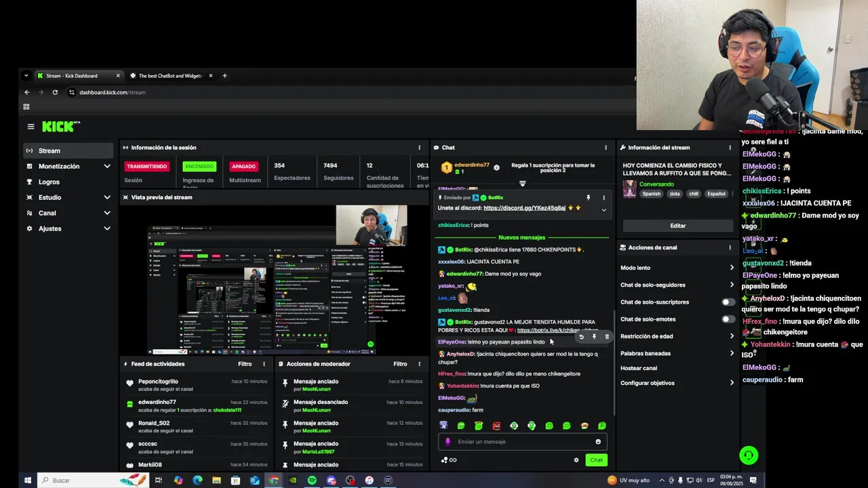Toggle Chat de solo-suscriptores switch
Image resolution: width=868 pixels, height=488 pixels.
[x=728, y=302]
